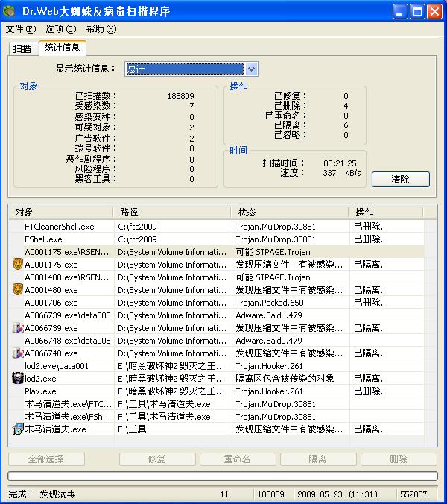Click the scan progress bar
This screenshot has width=447, height=504.
point(223,476)
